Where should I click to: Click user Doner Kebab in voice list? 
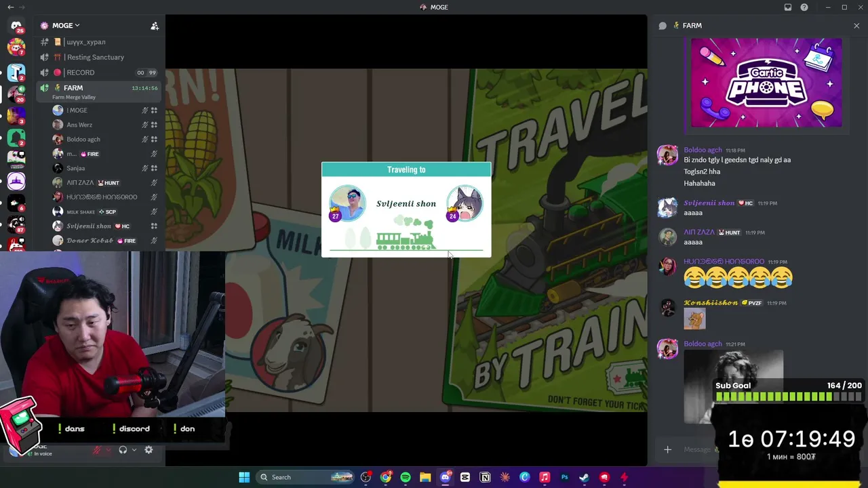click(x=90, y=241)
